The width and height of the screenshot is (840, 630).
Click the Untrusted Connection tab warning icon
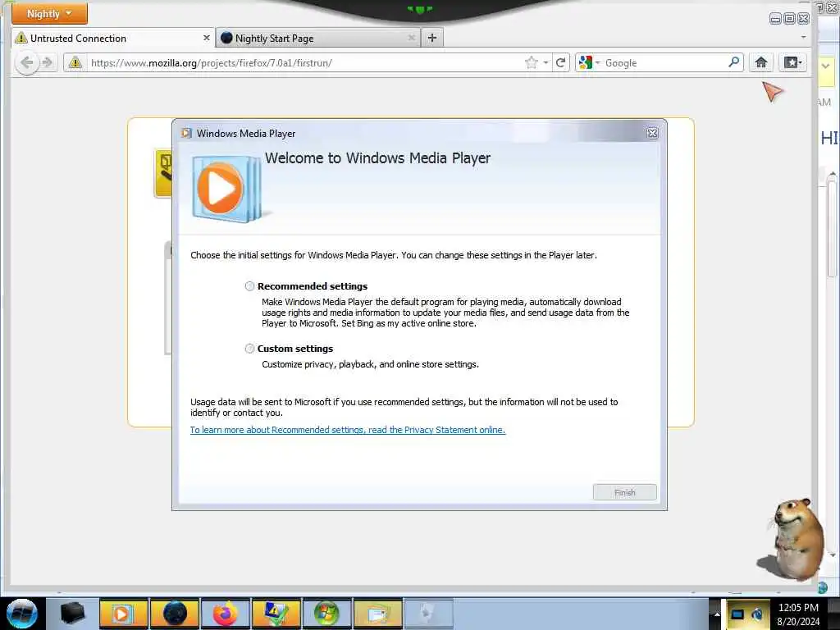pos(21,38)
